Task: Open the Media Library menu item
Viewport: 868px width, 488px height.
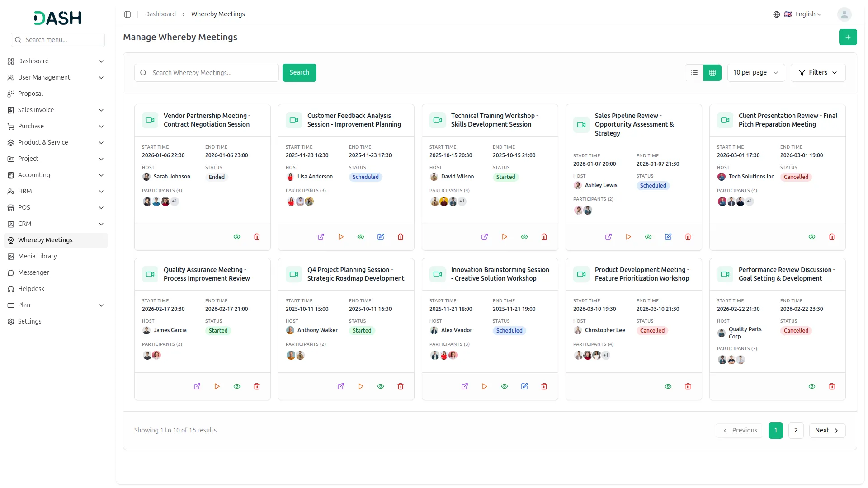Action: click(56, 256)
